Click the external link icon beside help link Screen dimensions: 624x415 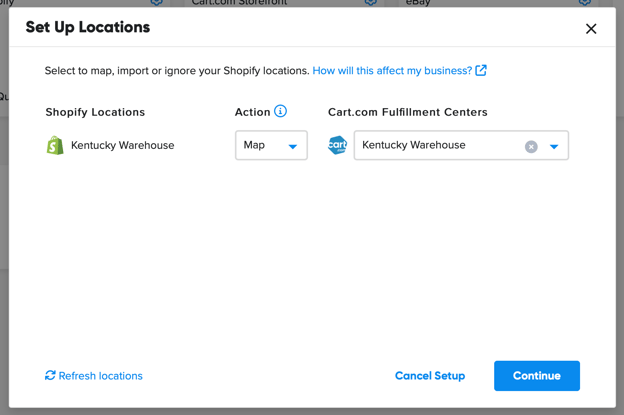click(x=481, y=70)
